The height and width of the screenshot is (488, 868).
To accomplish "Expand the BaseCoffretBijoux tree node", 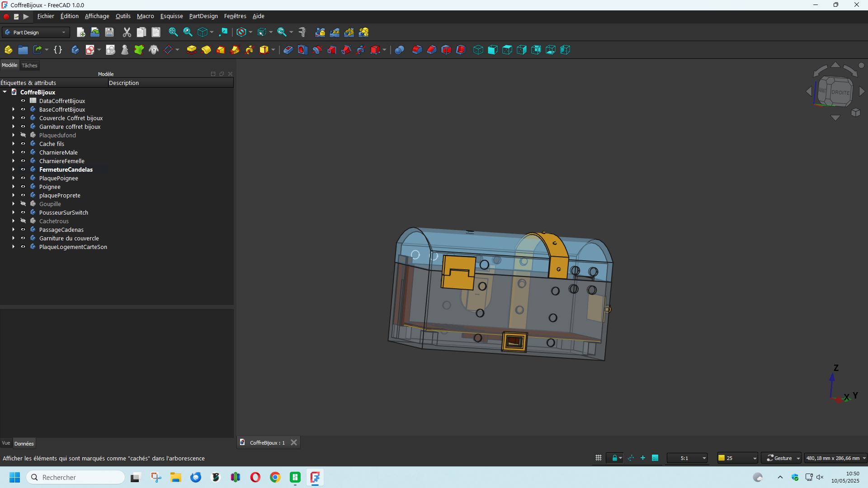I will (14, 109).
